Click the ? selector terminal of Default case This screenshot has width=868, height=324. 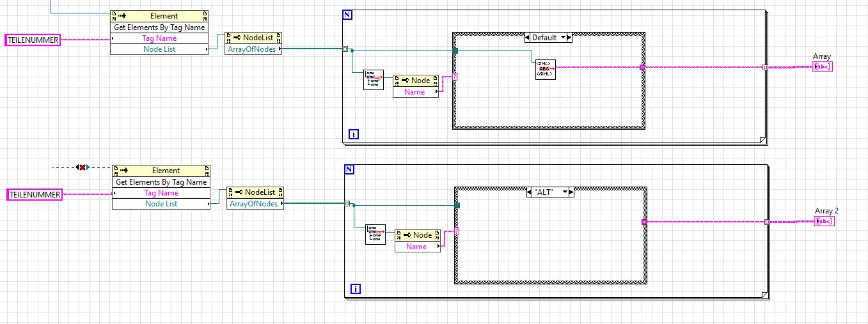tap(455, 76)
